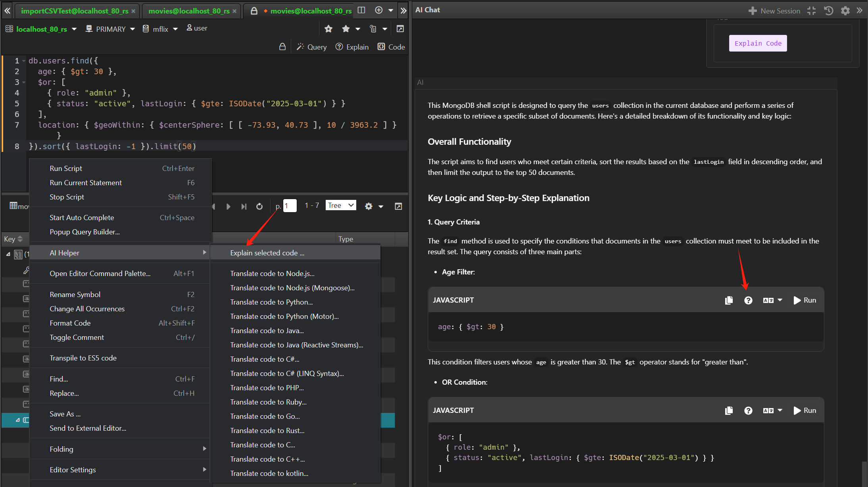Image resolution: width=868 pixels, height=487 pixels.
Task: Sort by the Key column header
Action: tap(13, 239)
